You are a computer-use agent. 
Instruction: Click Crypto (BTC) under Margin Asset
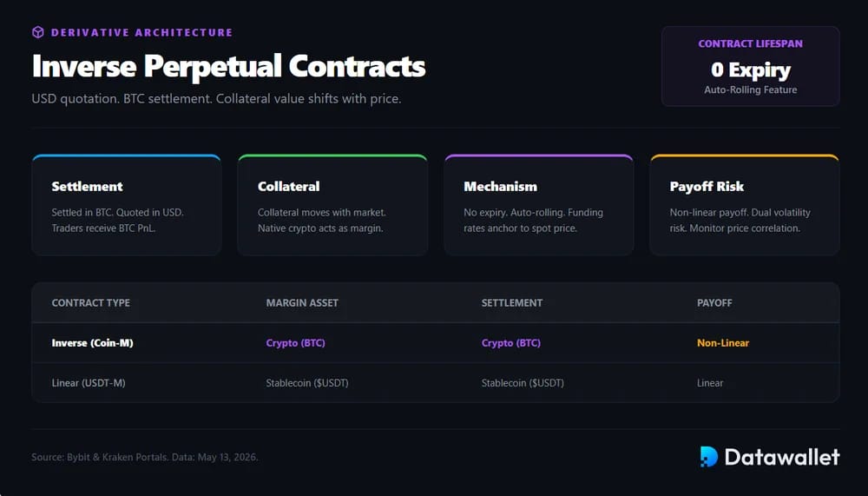click(295, 343)
